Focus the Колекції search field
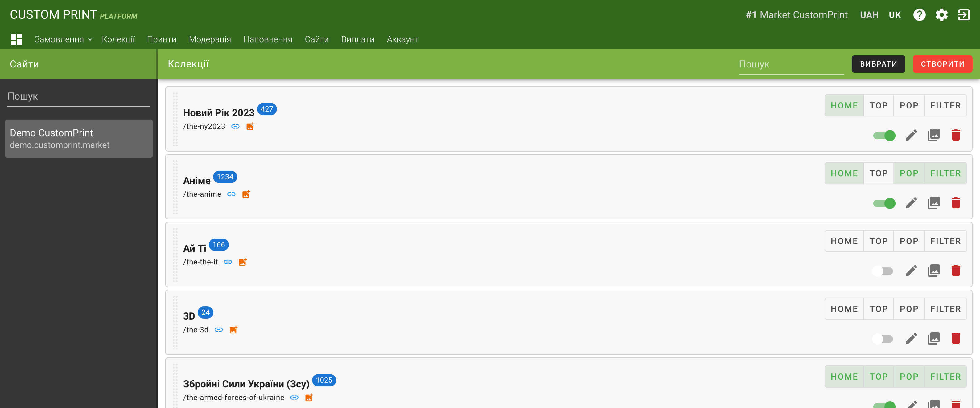The height and width of the screenshot is (408, 980). (791, 64)
